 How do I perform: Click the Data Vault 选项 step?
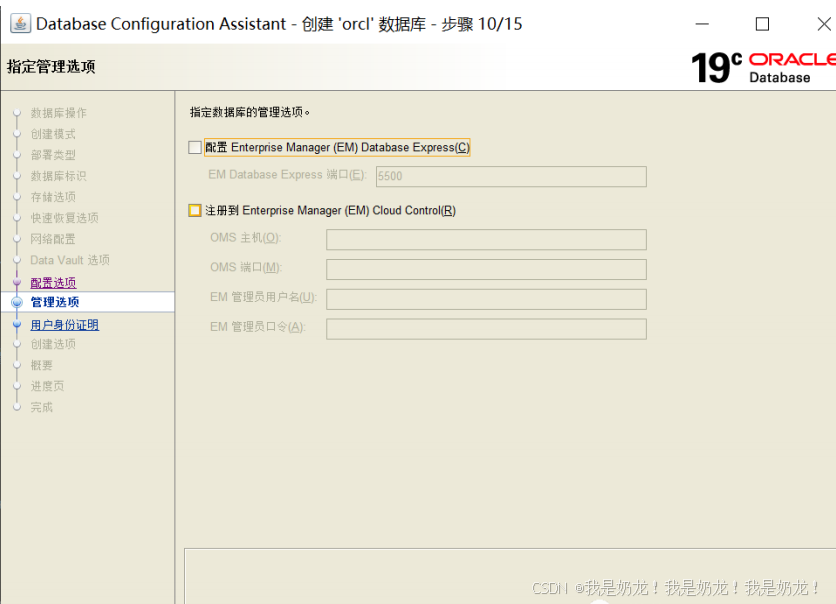70,260
